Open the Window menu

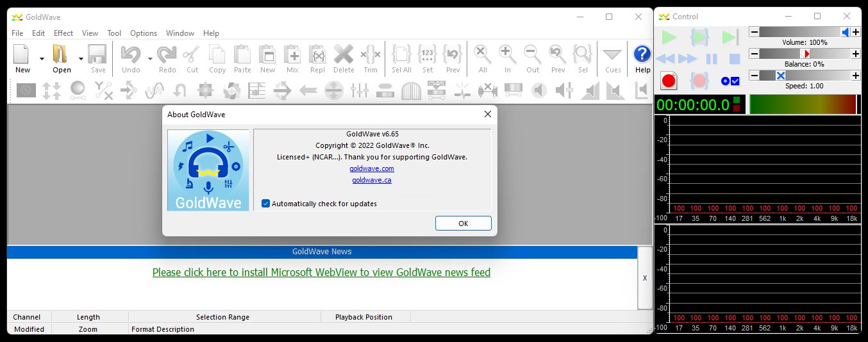180,33
